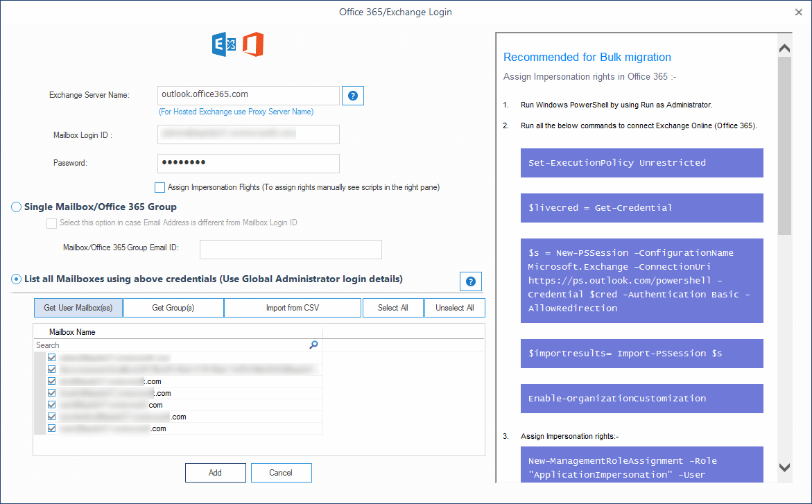Screen dimensions: 812x504
Task: Click the scroll down arrow in the instructions pane
Action: coord(784,468)
